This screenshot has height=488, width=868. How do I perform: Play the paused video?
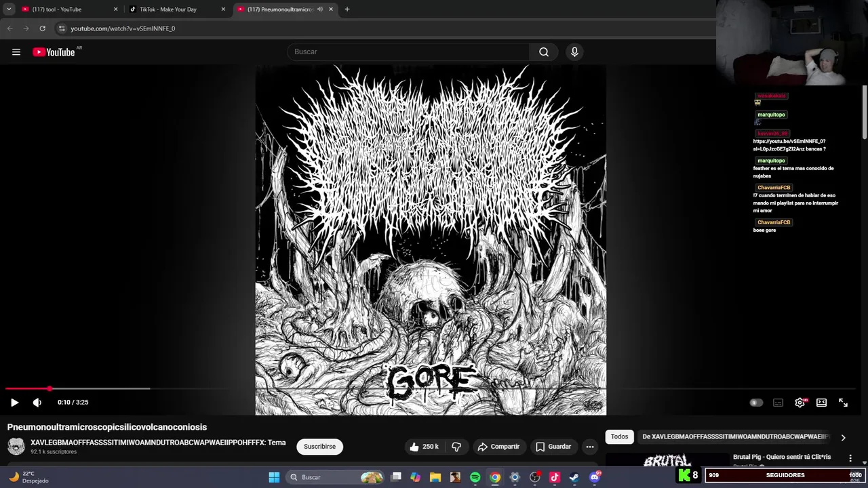(14, 402)
